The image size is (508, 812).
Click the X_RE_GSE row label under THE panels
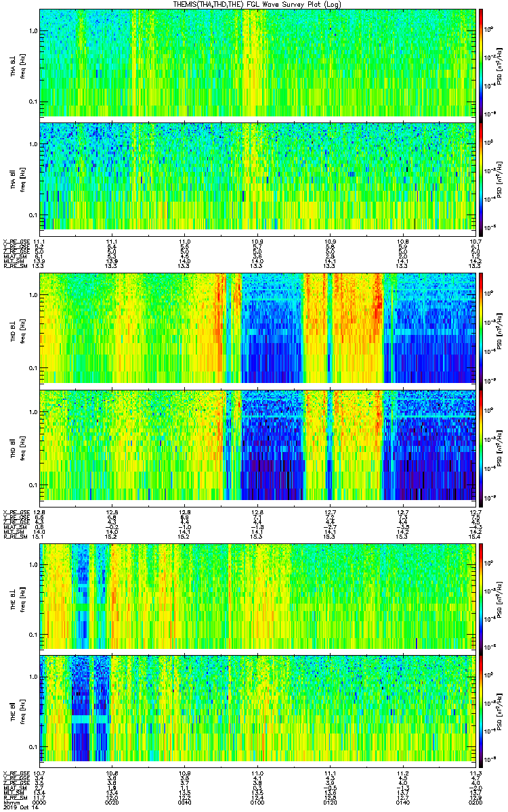[15, 773]
